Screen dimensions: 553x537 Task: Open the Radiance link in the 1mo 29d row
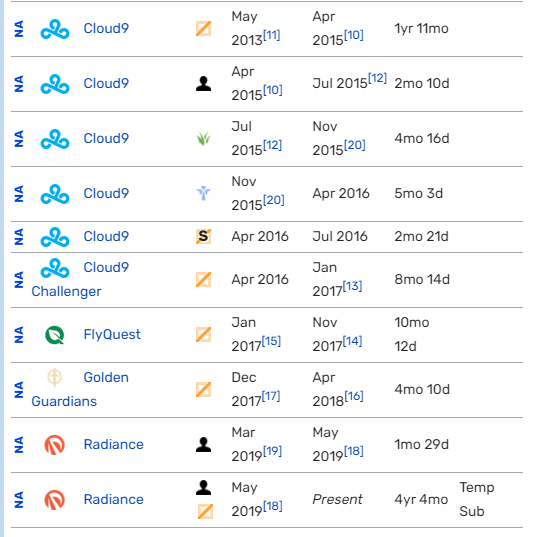click(x=114, y=445)
